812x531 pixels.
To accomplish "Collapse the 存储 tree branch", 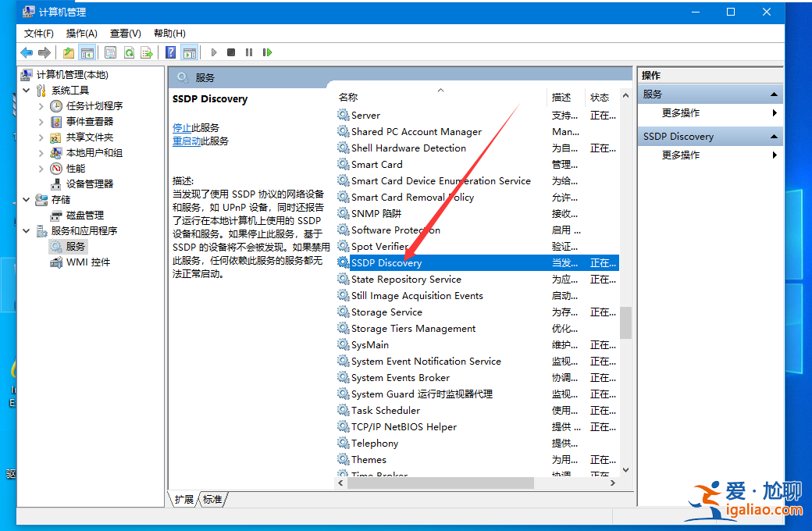I will tap(26, 199).
